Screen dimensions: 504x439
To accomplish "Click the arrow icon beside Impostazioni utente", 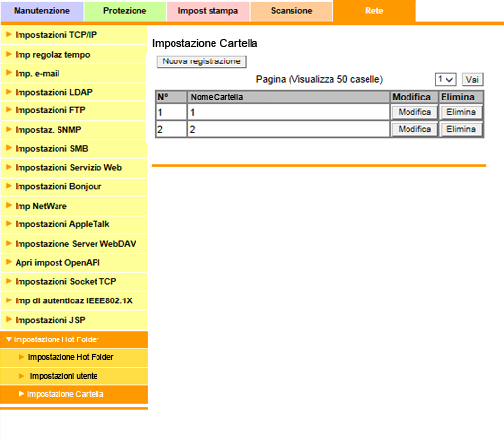I will [21, 376].
